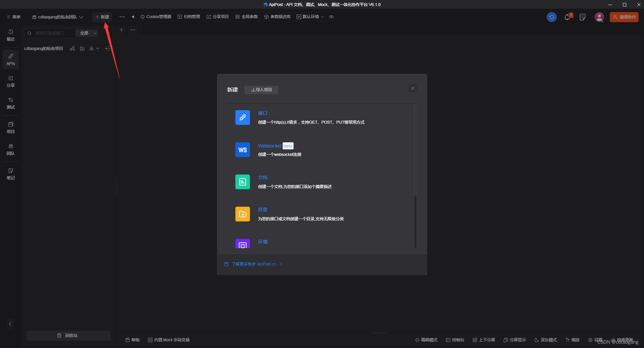
Task: Open Cookie管理器
Action: 156,17
